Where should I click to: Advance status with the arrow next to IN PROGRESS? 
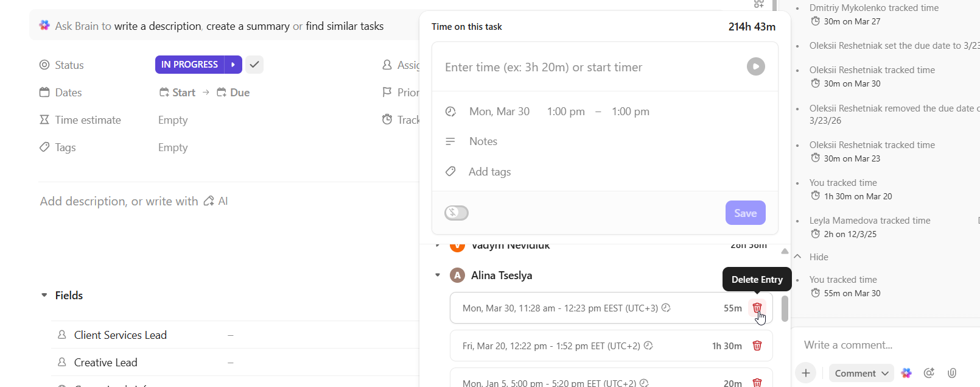[x=233, y=65]
